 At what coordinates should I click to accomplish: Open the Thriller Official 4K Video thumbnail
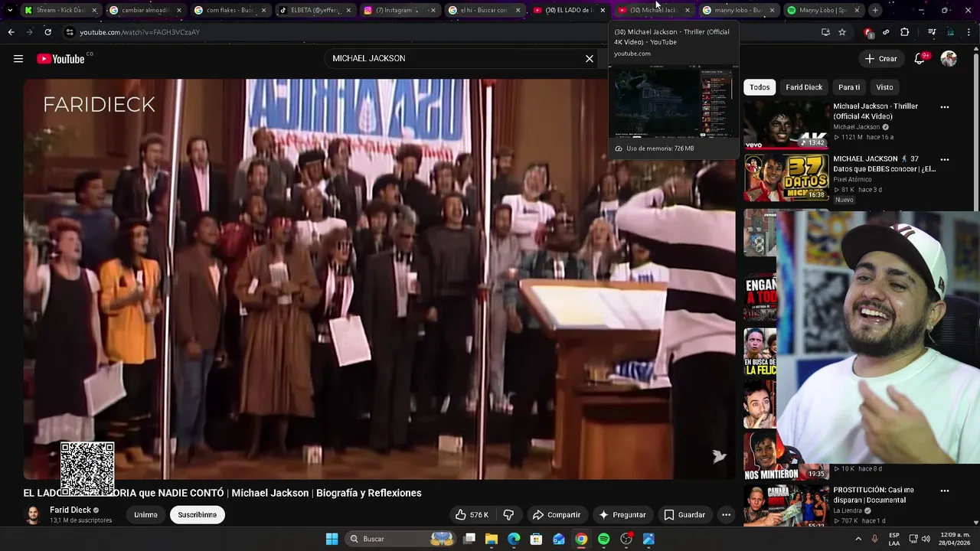pyautogui.click(x=786, y=125)
